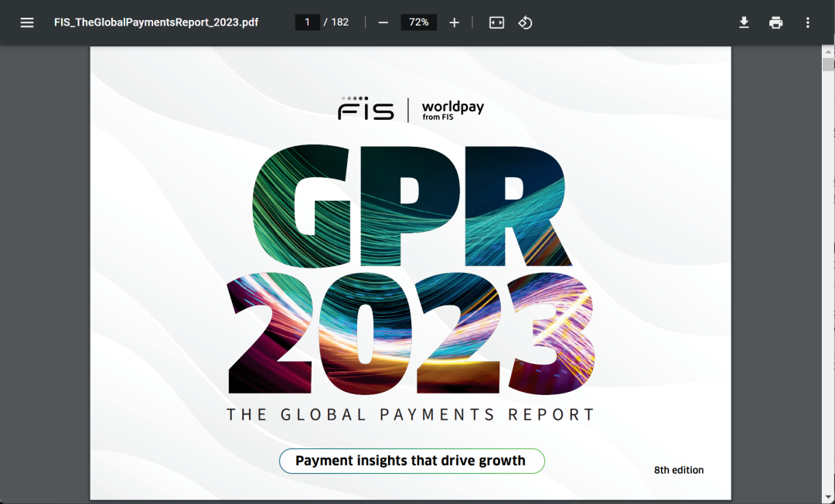Click "THE GLOBAL PAYMENTS REPORT" heading
Viewport: 835px width, 504px height.
pos(411,415)
